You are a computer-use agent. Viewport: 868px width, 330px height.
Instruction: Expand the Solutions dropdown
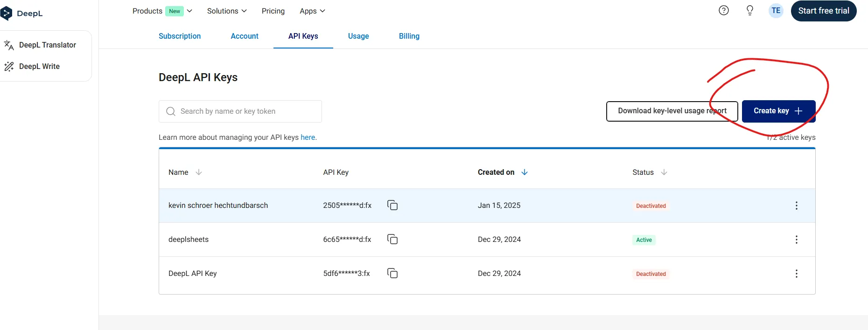click(227, 11)
